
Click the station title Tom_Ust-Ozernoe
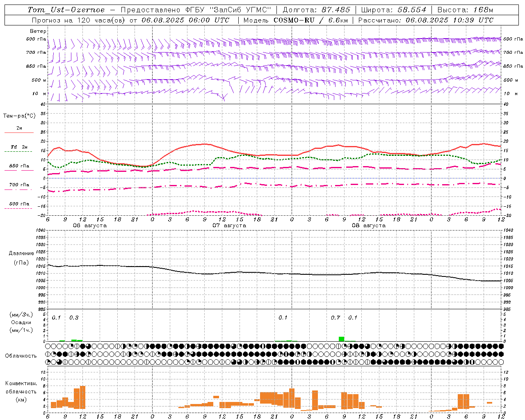[x=66, y=10]
